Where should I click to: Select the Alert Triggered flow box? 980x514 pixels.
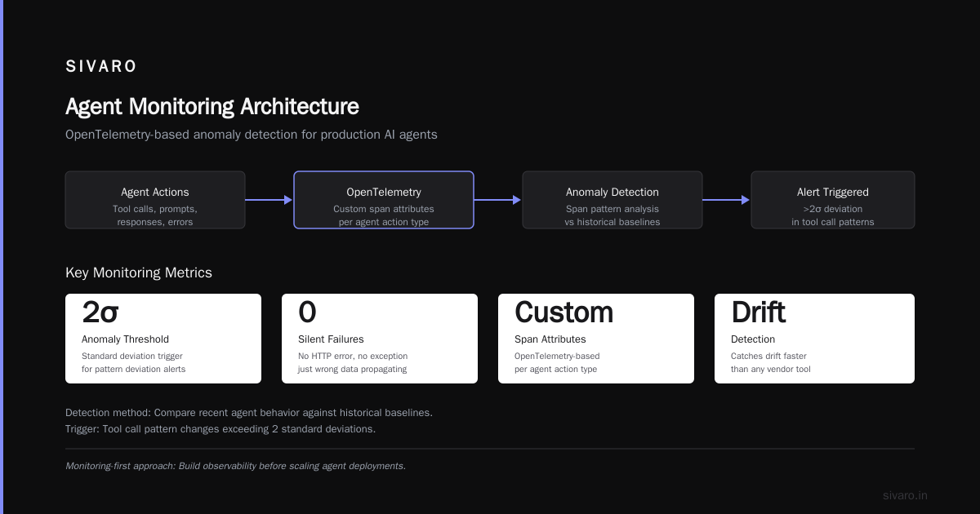[x=833, y=200]
